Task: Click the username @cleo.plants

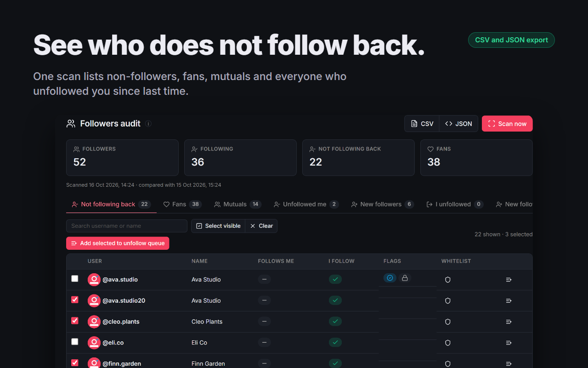Action: tap(121, 322)
